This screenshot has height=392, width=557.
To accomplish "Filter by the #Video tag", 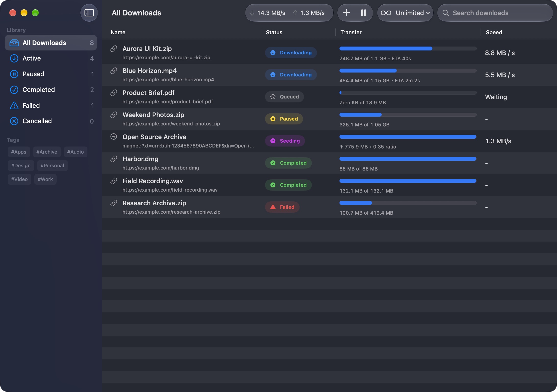I will point(19,179).
